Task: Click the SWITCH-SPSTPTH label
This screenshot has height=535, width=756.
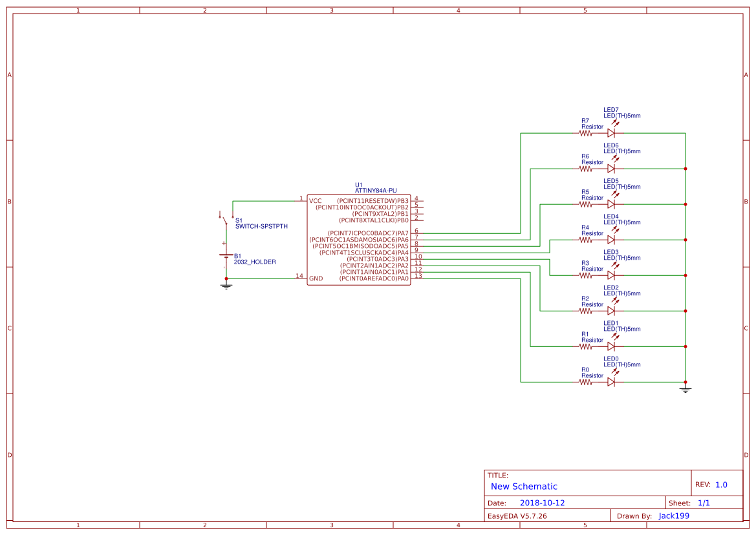Action: [x=261, y=226]
